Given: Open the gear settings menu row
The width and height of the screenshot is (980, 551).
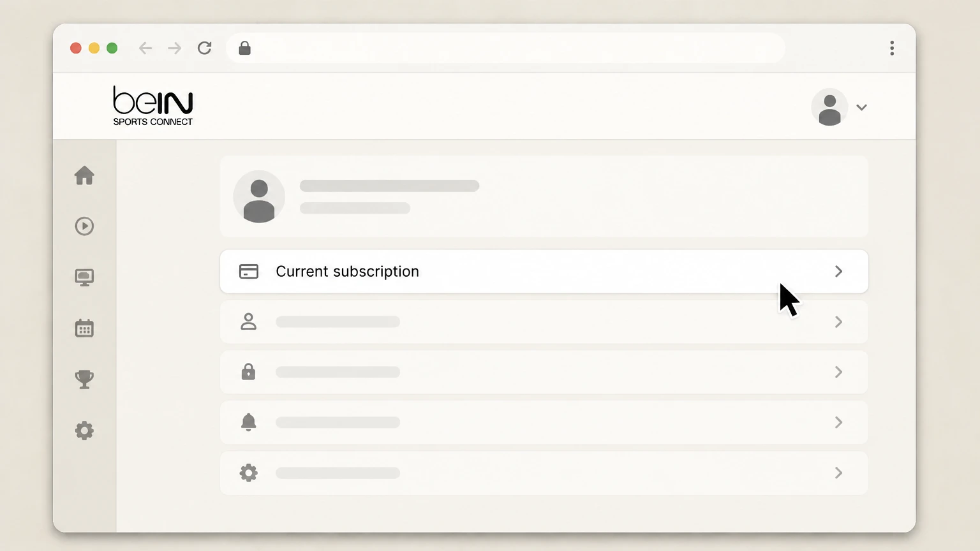Looking at the screenshot, I should pos(544,473).
